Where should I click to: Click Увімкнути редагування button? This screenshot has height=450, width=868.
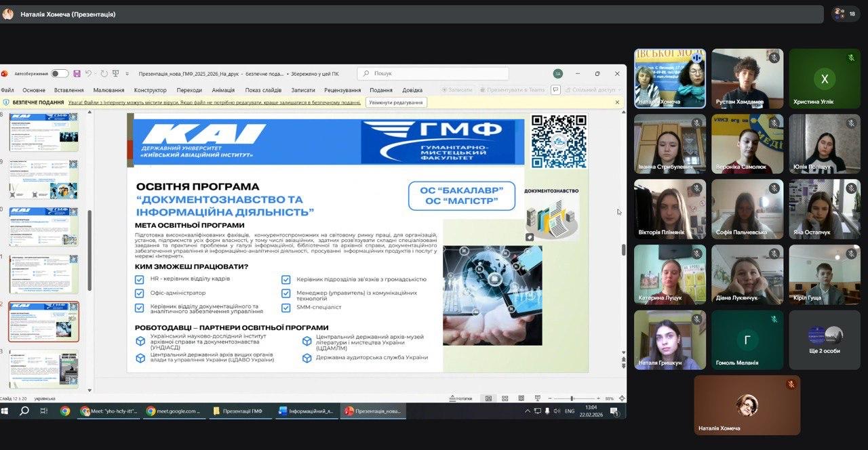pyautogui.click(x=396, y=102)
